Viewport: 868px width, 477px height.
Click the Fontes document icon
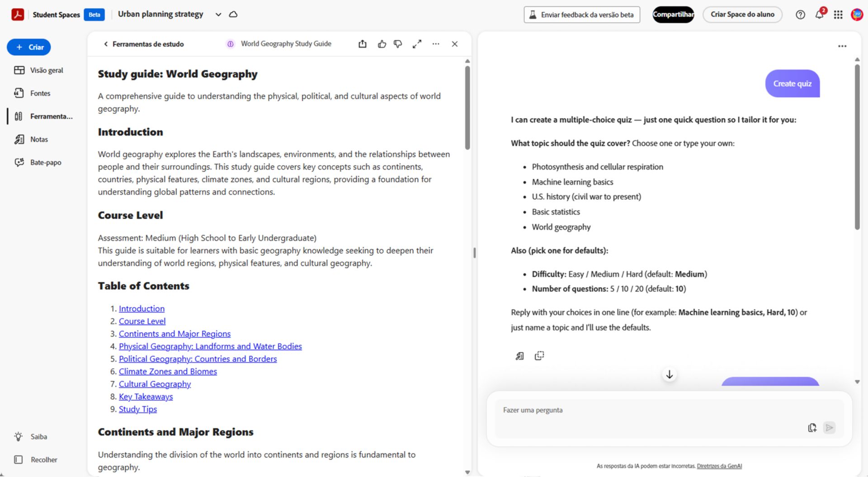(19, 93)
